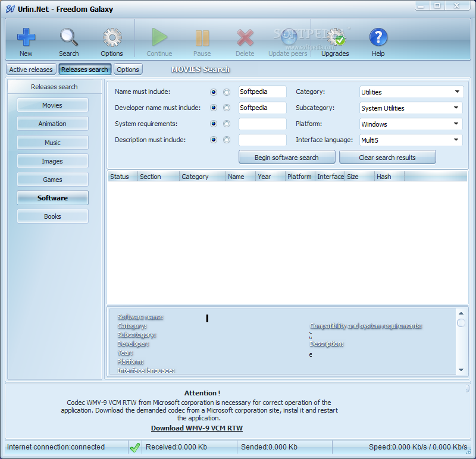Switch to the Releases search tab

tap(84, 70)
